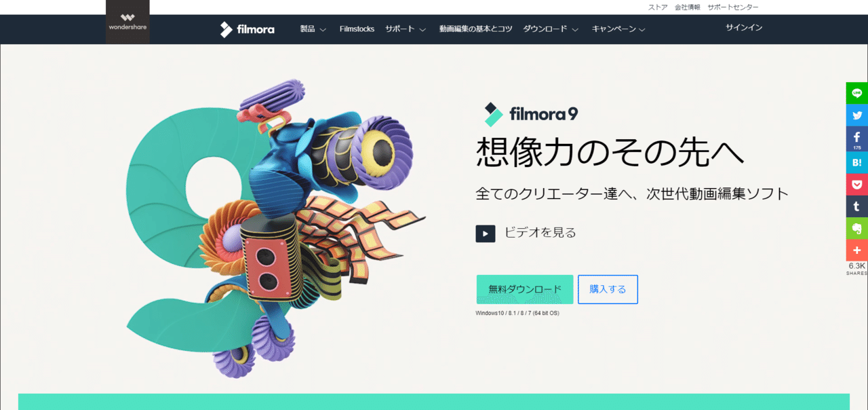Open more share options plus icon
868x410 pixels.
[x=856, y=250]
